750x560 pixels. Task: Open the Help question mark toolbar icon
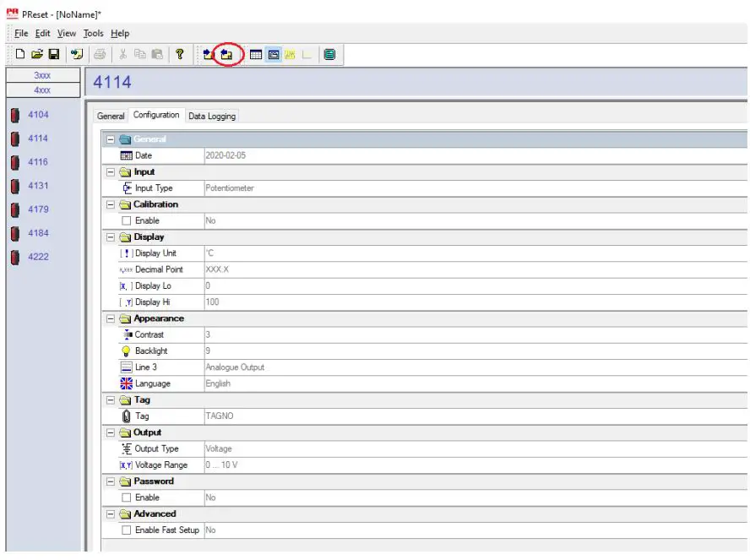[179, 54]
